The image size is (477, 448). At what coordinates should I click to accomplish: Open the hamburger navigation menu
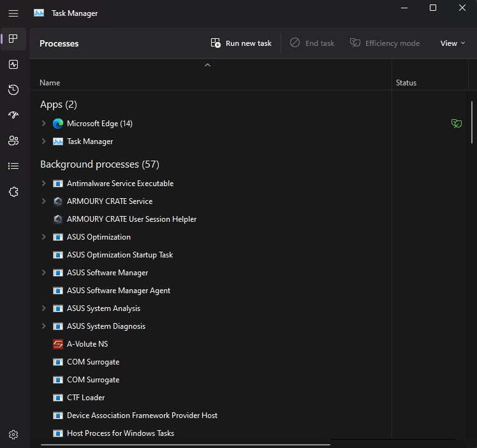pos(13,13)
